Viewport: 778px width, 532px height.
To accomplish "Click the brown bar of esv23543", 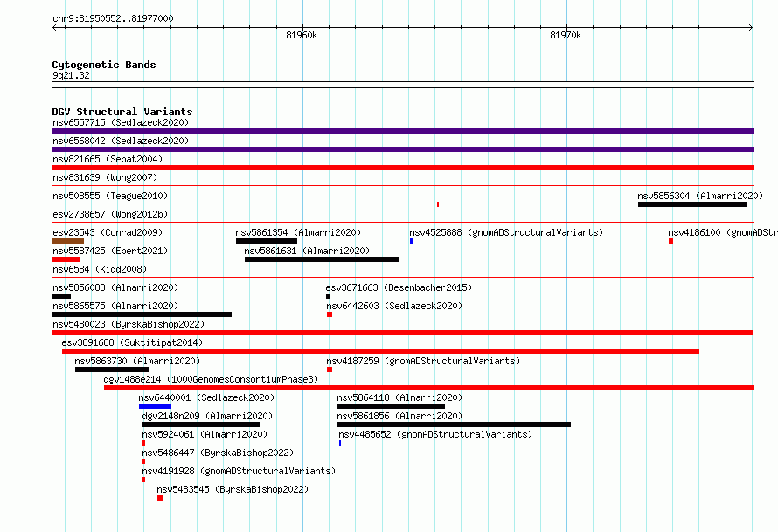I will tap(67, 241).
